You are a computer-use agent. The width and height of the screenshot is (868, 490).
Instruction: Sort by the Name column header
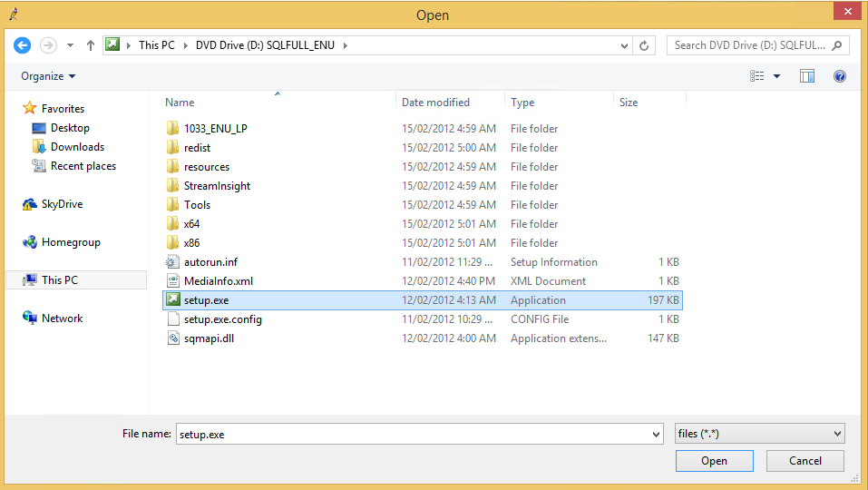(x=180, y=103)
